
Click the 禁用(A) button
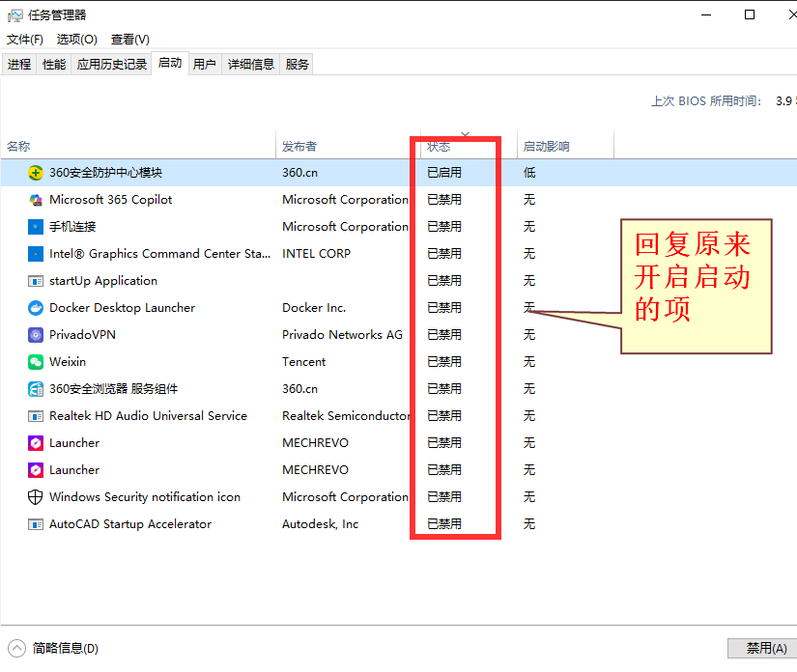pos(763,648)
